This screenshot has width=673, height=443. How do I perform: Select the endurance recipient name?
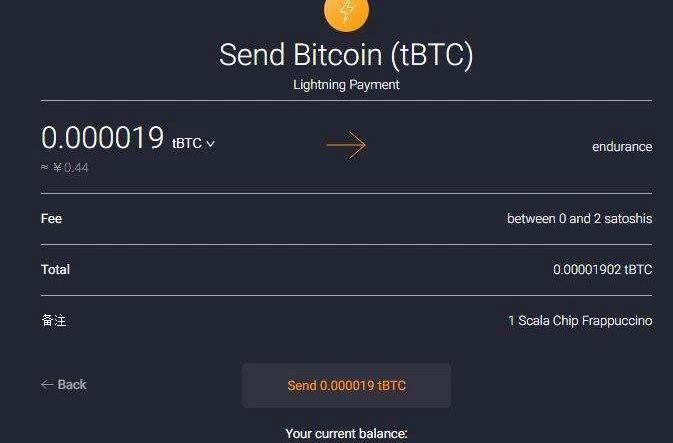click(x=621, y=147)
